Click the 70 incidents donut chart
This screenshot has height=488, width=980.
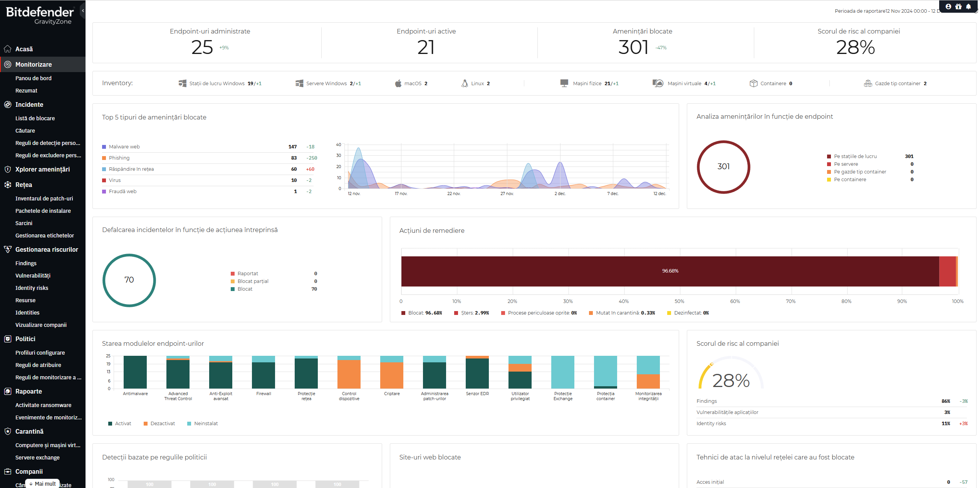click(129, 280)
